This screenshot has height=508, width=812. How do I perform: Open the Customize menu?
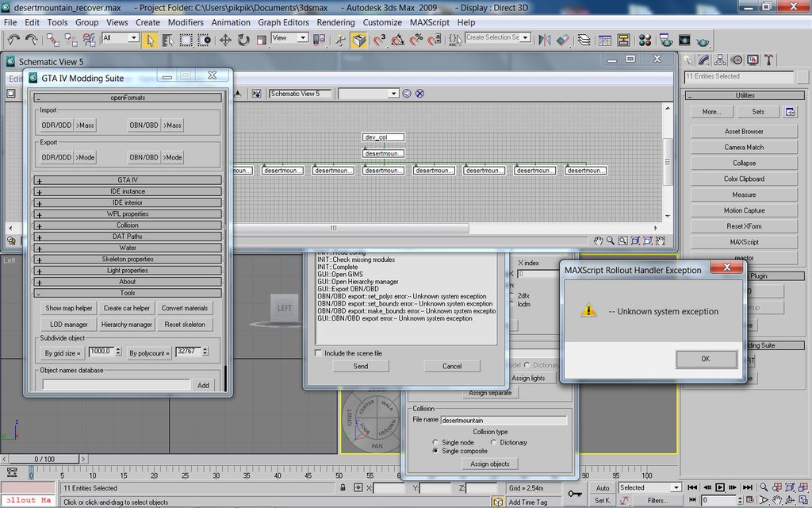(382, 22)
